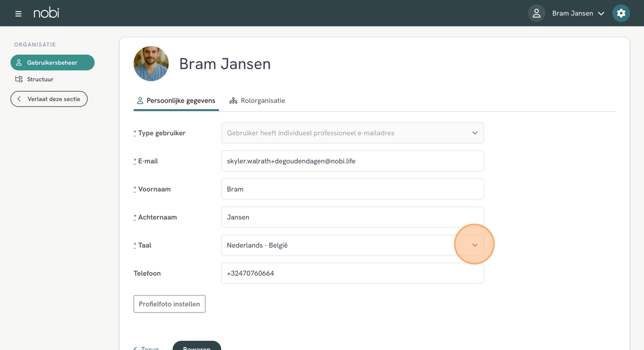Click the Structuur hierarchy icon in sidebar

coord(19,79)
